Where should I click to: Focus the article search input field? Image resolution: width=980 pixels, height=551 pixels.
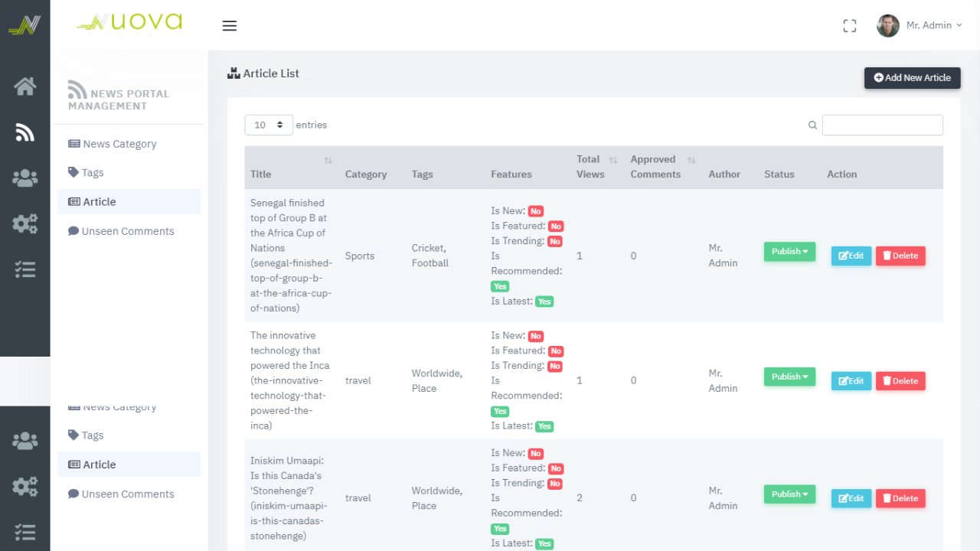pyautogui.click(x=882, y=125)
